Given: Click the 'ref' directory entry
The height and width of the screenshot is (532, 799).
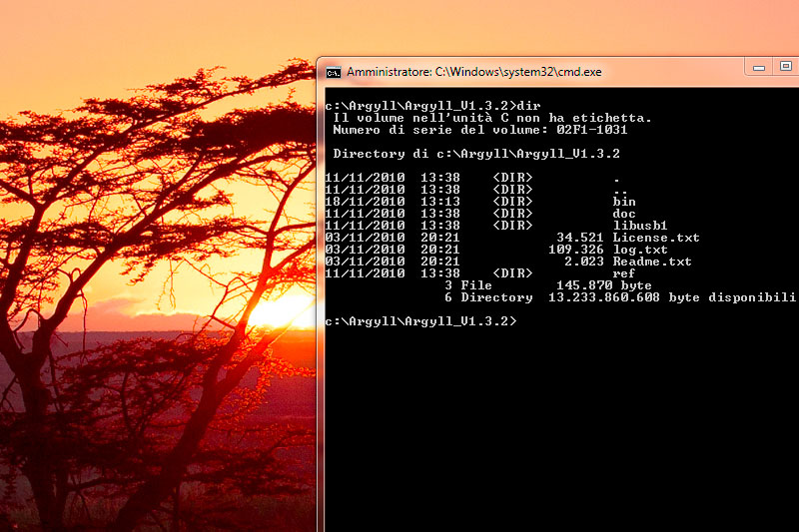Looking at the screenshot, I should coord(624,273).
